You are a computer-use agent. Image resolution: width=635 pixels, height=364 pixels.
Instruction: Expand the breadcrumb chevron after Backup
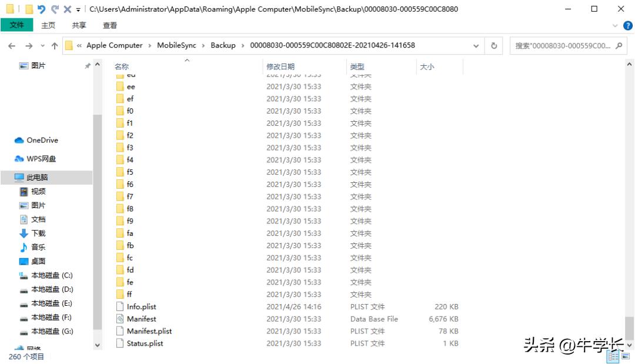242,45
